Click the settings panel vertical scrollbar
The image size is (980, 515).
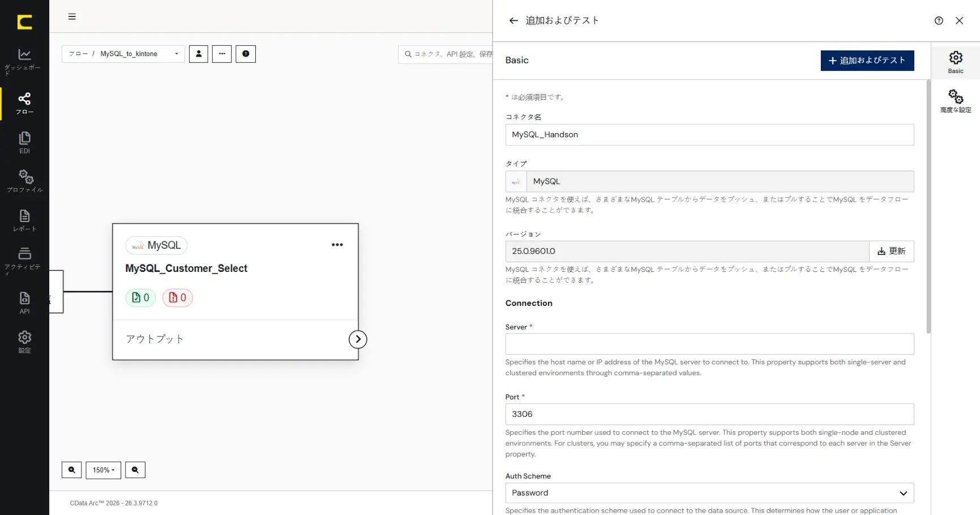928,207
